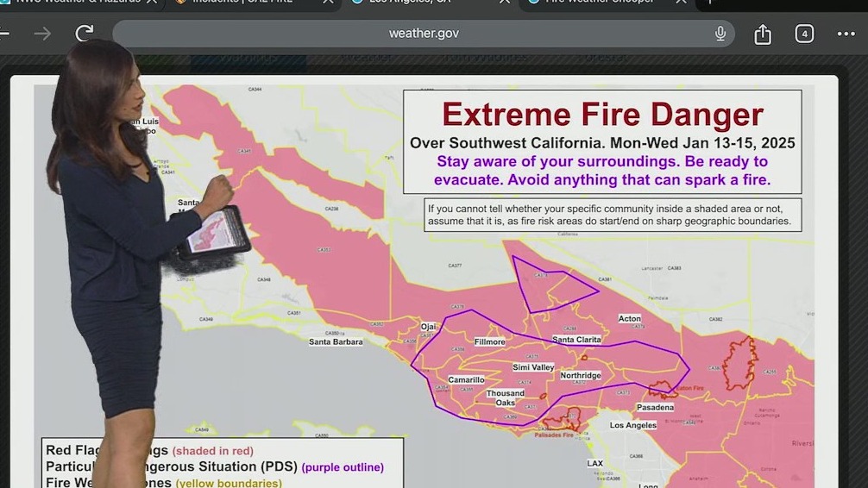Open the three-dot more options menu

click(846, 34)
